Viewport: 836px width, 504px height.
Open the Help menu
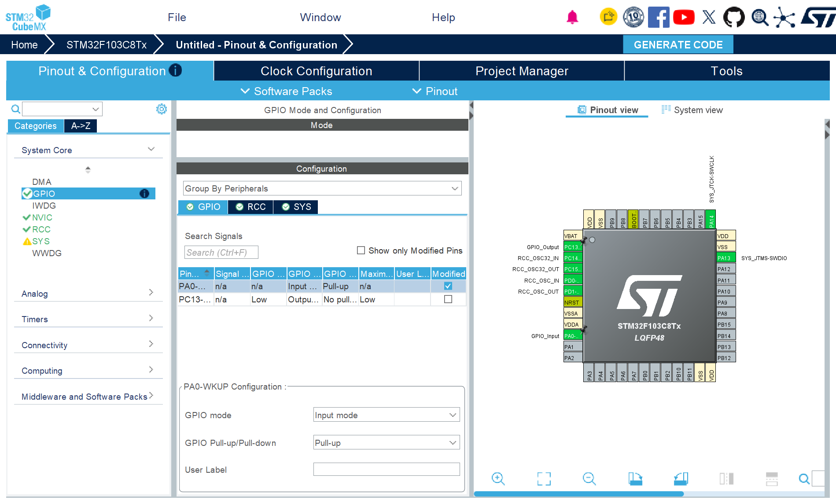(443, 17)
